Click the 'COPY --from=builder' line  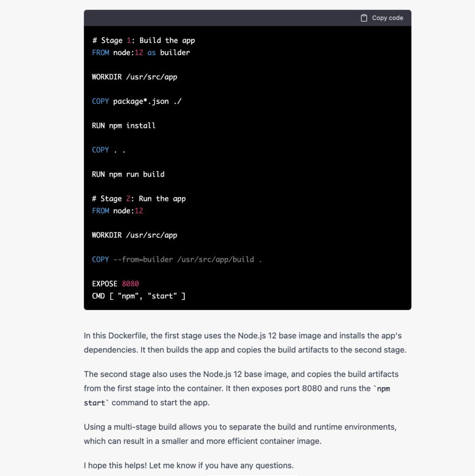pos(177,259)
